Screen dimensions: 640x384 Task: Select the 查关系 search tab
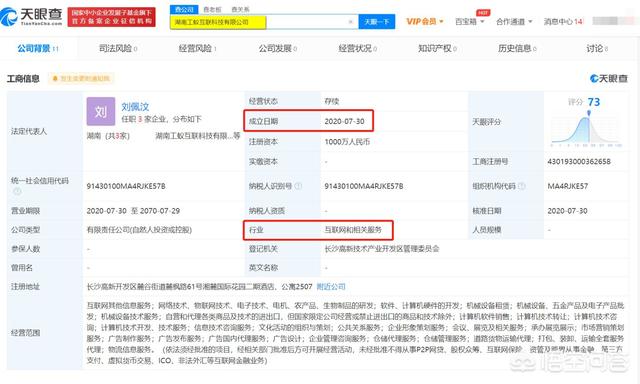(240, 9)
